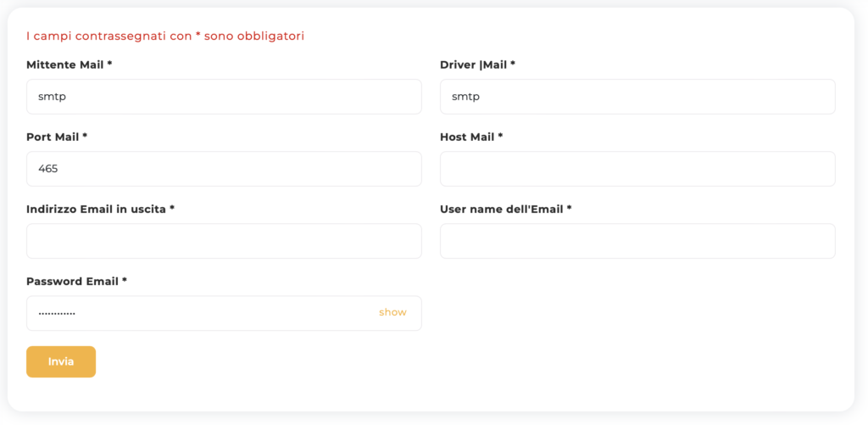Click the 465 port value

coord(48,169)
